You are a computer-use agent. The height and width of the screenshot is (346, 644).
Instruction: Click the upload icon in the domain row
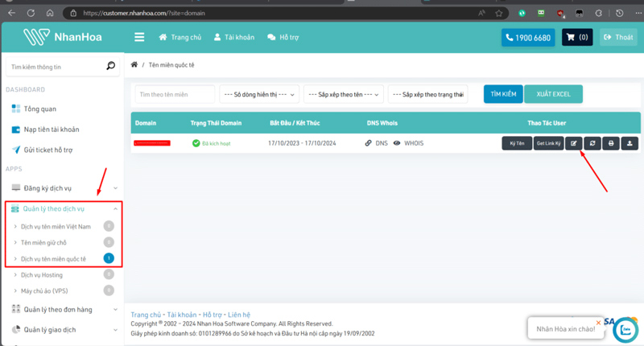630,143
